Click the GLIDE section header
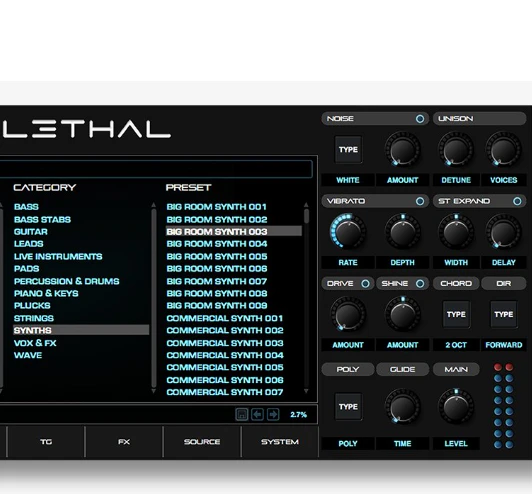 coord(402,369)
